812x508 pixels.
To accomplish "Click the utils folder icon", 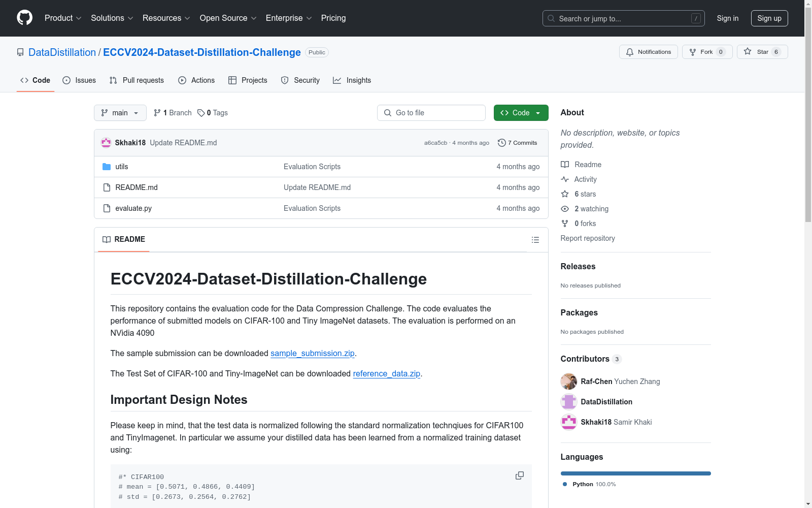I will pos(107,167).
